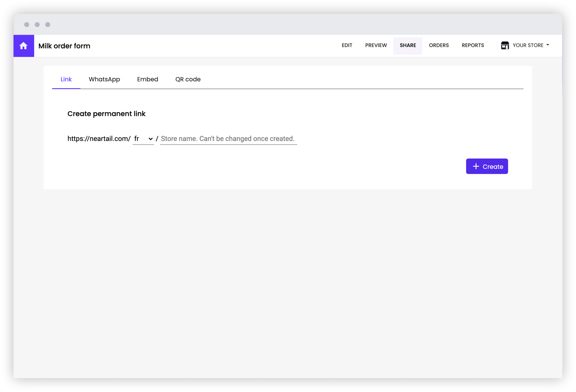This screenshot has width=576, height=392.
Task: Switch to the WhatsApp tab
Action: (x=104, y=79)
